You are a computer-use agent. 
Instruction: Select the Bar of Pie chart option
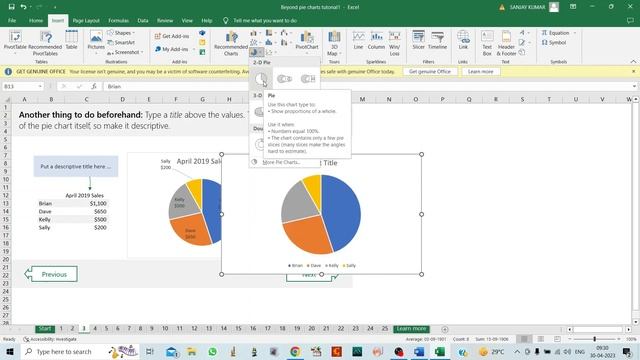[x=308, y=79]
